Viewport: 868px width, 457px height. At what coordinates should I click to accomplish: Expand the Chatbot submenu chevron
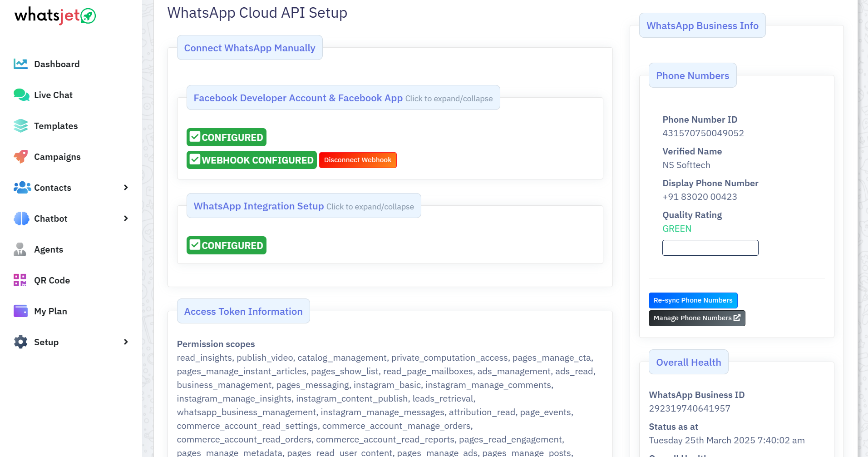126,219
